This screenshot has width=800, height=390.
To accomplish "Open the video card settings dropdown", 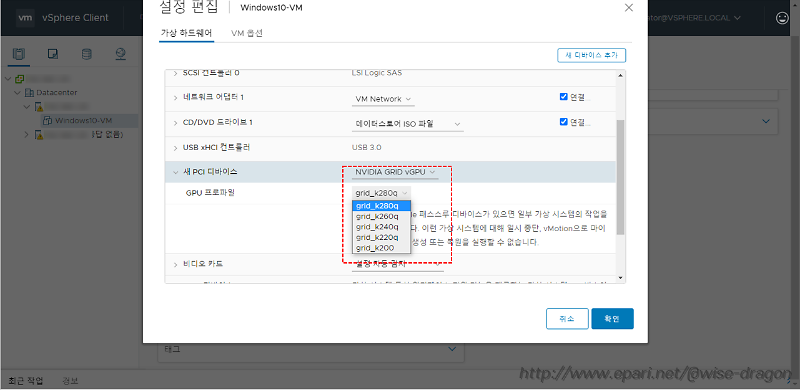I will 397,264.
